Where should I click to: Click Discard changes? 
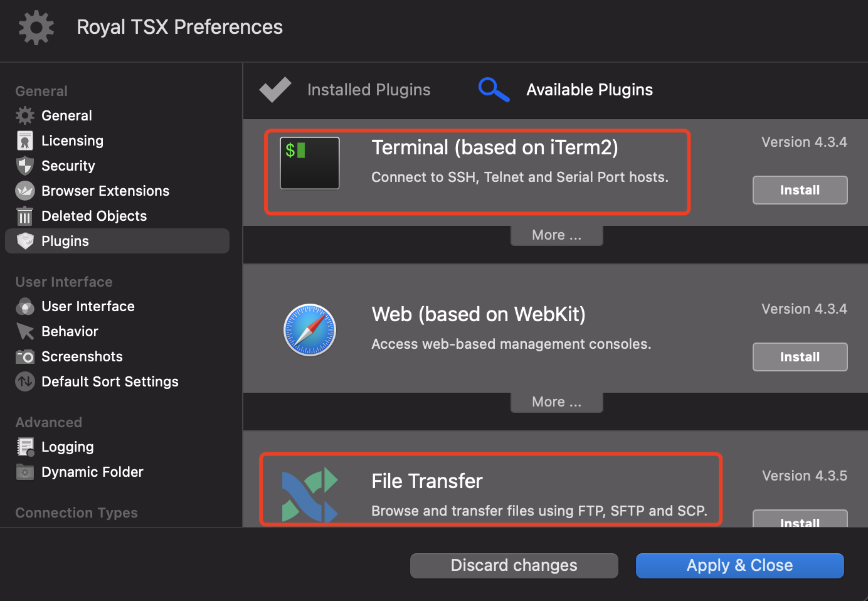514,565
